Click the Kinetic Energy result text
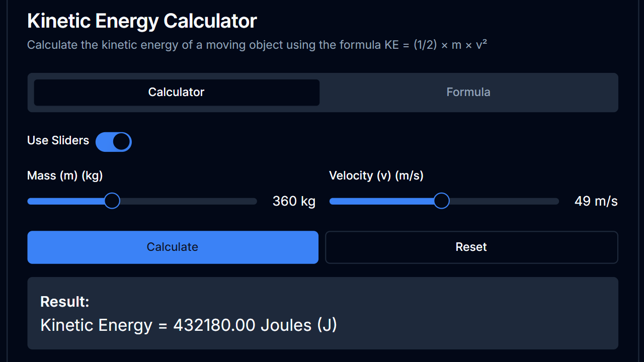Screen dimensions: 644x362 [189, 325]
